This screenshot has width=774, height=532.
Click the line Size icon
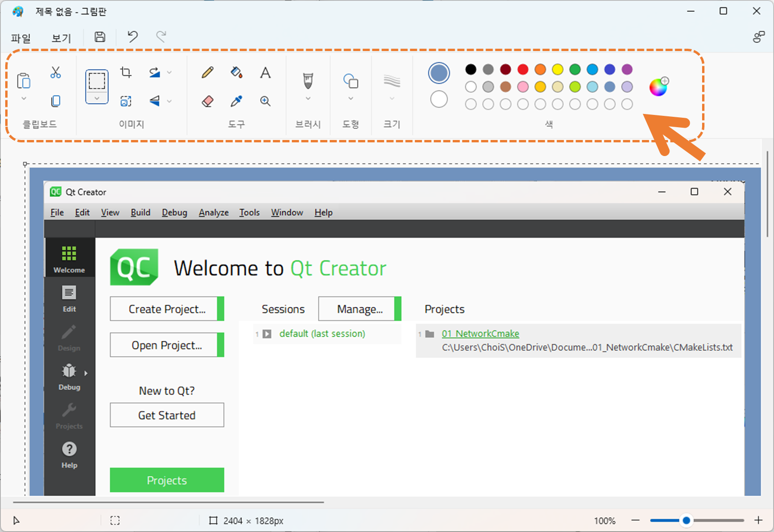392,81
